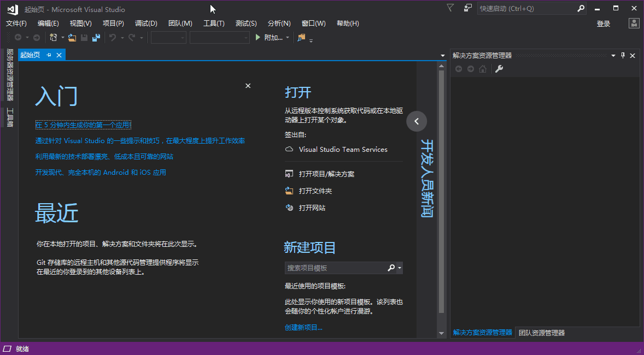Open the Solution Explorer window options dropdown
The height and width of the screenshot is (355, 644).
pyautogui.click(x=613, y=55)
